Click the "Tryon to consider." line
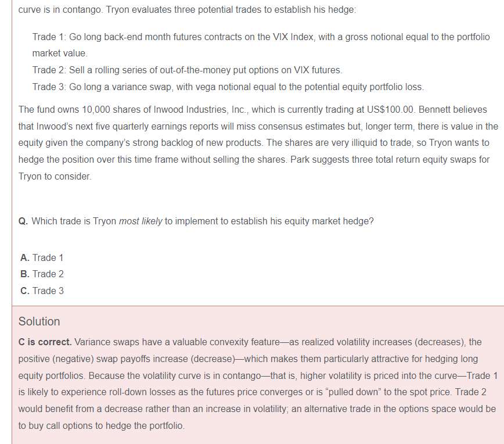This screenshot has height=444, width=504. pyautogui.click(x=55, y=176)
